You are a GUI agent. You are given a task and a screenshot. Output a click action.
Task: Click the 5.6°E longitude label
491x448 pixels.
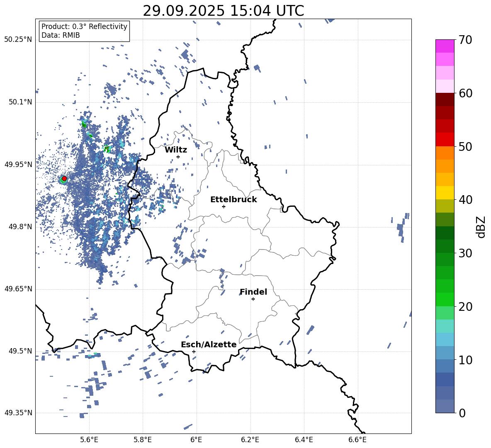[89, 440]
